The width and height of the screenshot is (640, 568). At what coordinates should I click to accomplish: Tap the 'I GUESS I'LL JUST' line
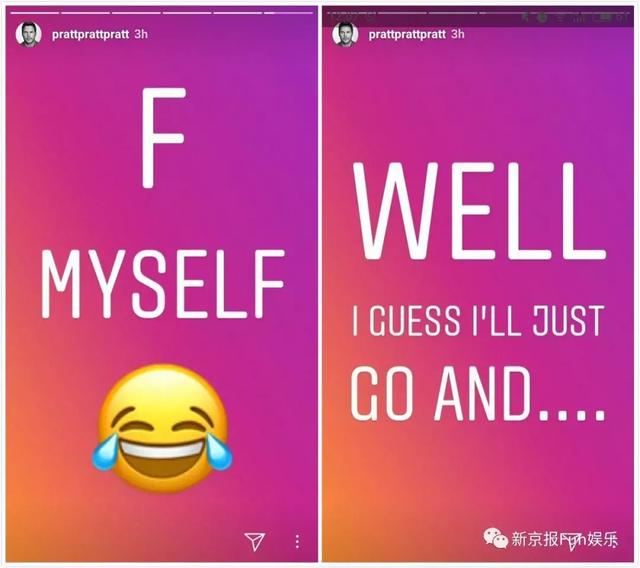(478, 321)
